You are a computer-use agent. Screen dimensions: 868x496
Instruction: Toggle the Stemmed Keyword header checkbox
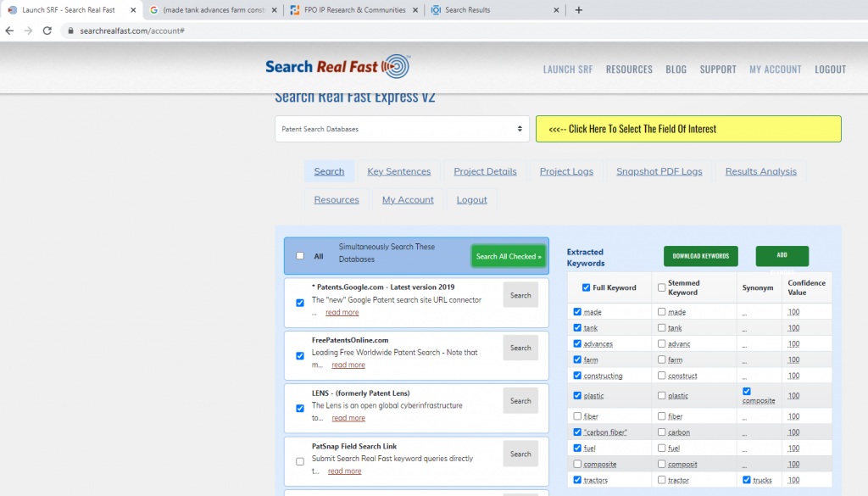[x=661, y=288]
